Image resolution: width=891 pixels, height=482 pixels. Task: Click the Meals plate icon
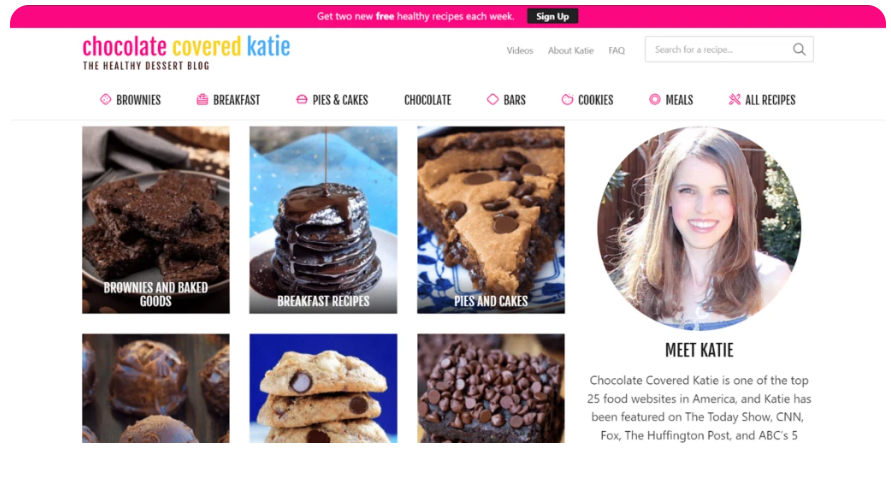(x=655, y=99)
